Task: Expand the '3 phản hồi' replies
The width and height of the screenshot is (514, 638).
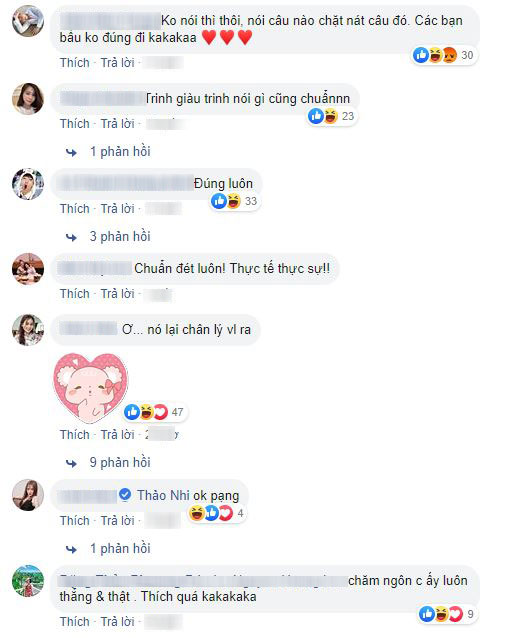Action: pyautogui.click(x=120, y=236)
